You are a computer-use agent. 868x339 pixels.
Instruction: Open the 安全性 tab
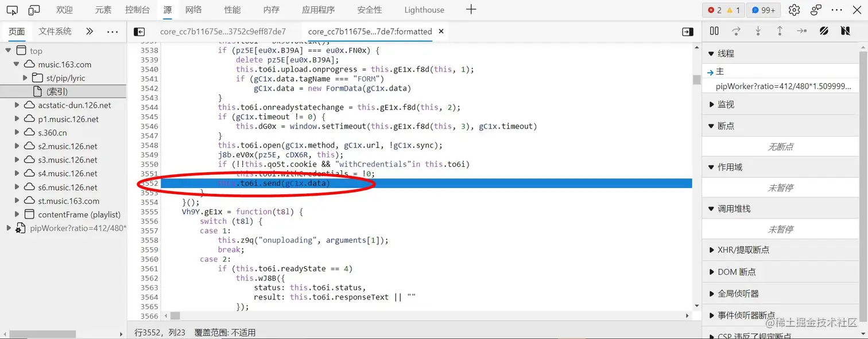[369, 10]
